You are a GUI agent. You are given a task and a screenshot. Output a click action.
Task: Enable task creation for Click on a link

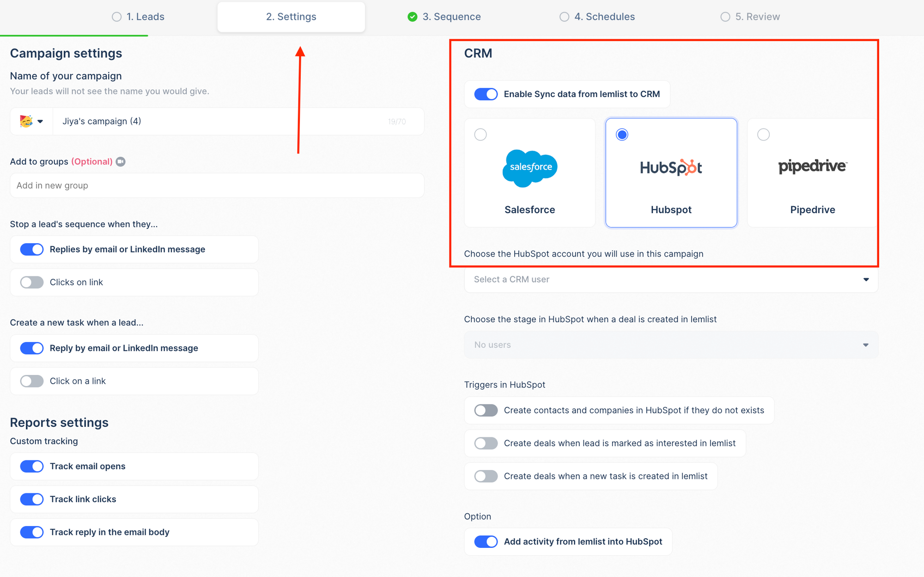click(32, 381)
